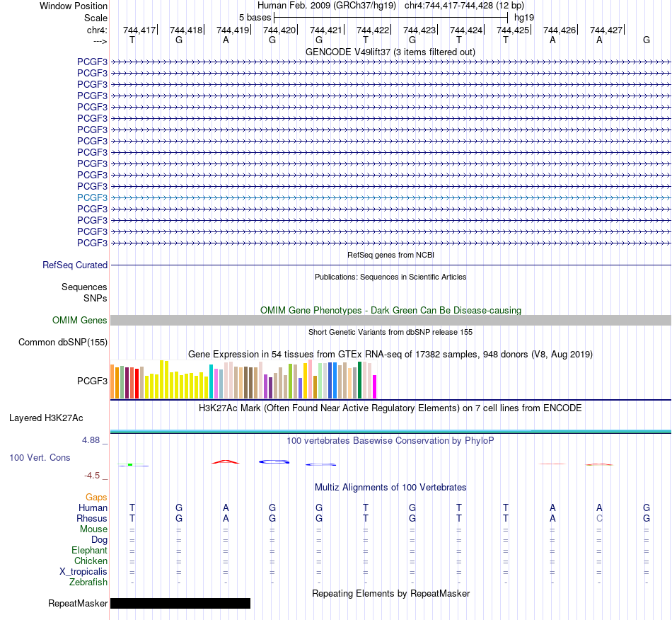Click the Zebrafish species label

88,582
